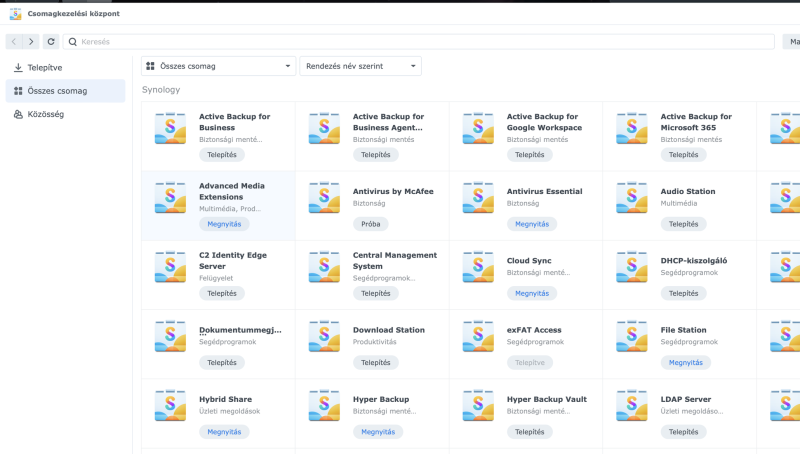This screenshot has width=800, height=454.
Task: Install Download Station
Action: click(376, 363)
